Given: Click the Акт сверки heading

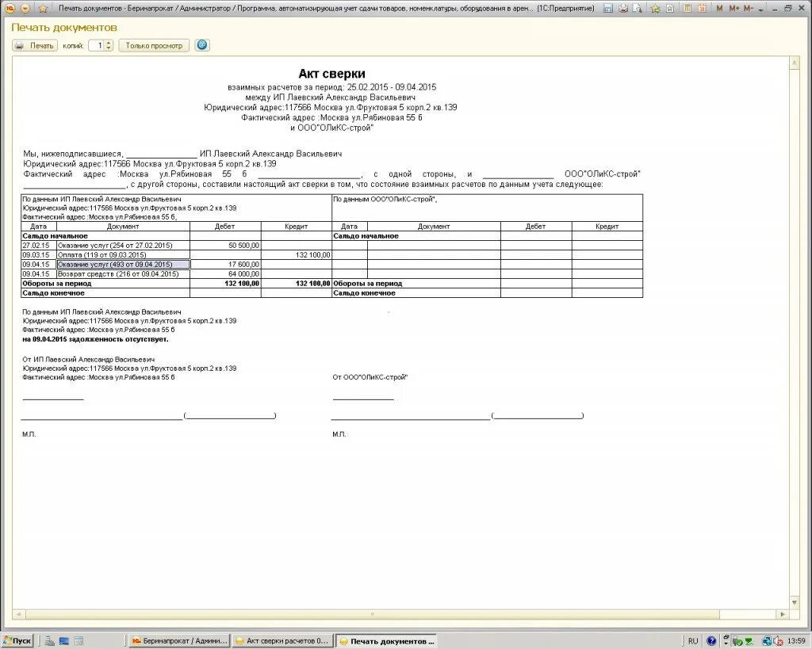Looking at the screenshot, I should [x=332, y=74].
